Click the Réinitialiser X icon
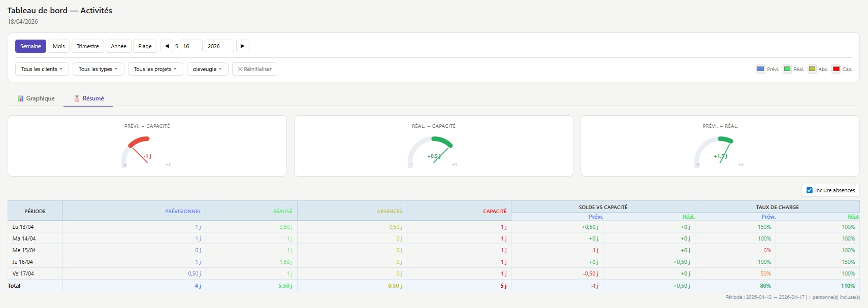The image size is (868, 308). (x=240, y=69)
